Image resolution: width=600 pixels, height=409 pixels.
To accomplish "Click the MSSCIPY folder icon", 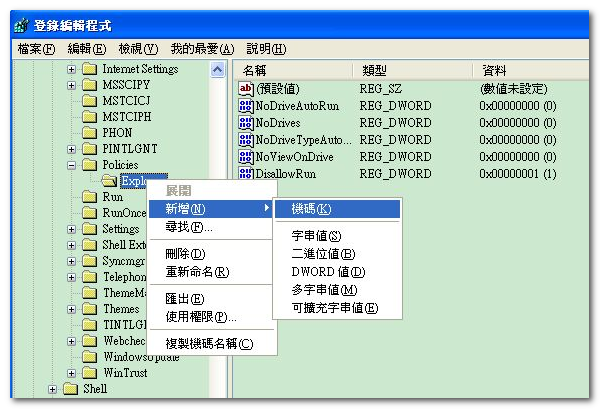I will (90, 85).
